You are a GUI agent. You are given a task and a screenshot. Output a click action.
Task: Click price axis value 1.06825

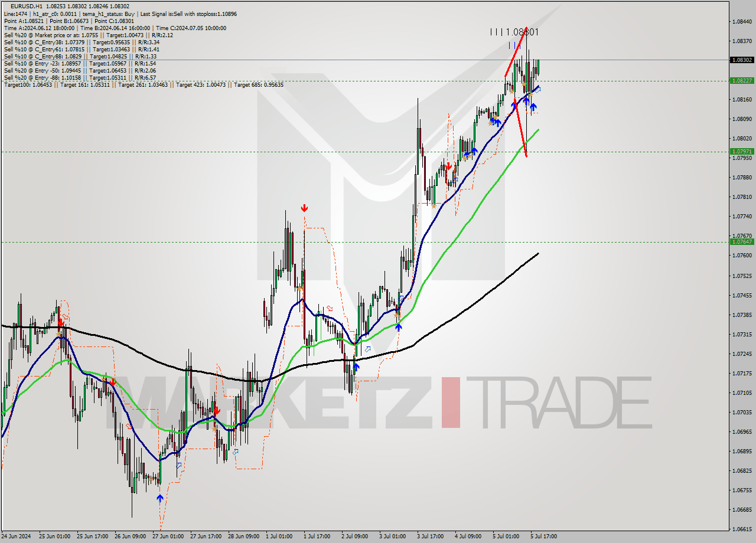[742, 471]
